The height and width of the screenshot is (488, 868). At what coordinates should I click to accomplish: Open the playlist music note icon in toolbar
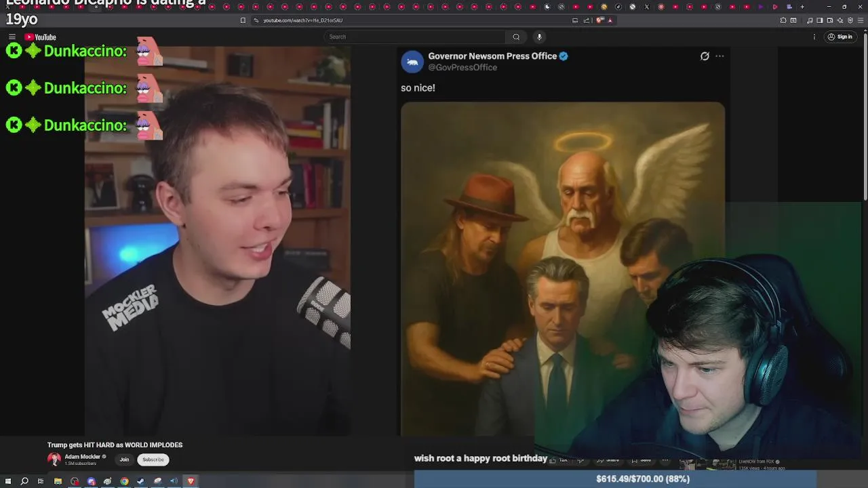pos(810,20)
